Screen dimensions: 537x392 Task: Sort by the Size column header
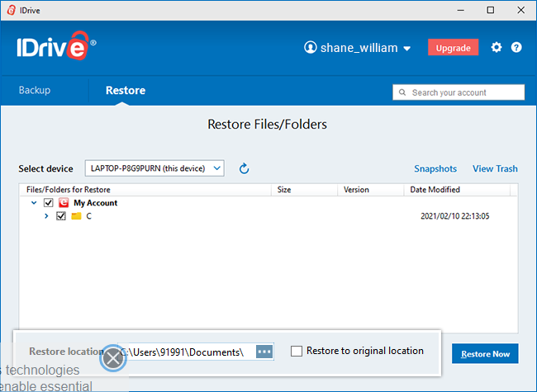click(x=304, y=190)
